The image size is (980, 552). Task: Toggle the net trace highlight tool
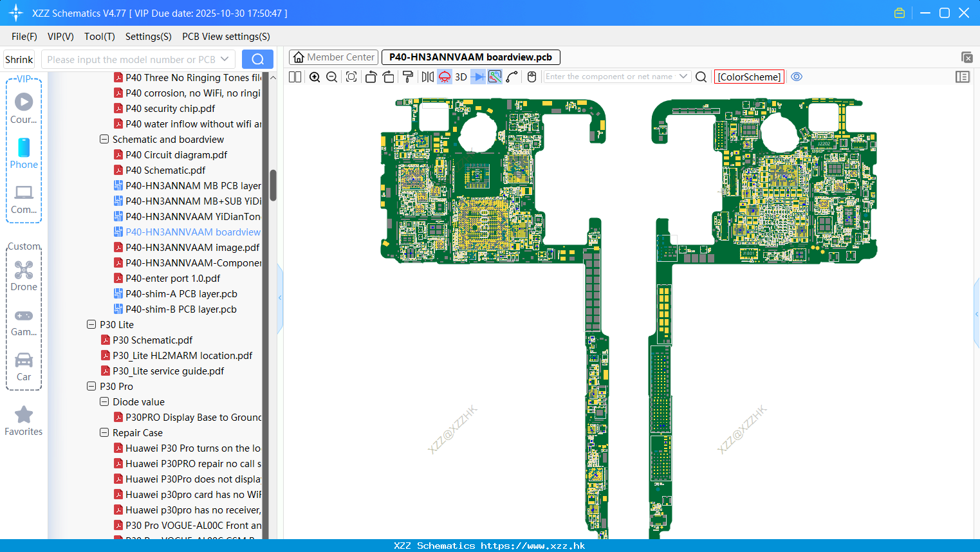(495, 77)
